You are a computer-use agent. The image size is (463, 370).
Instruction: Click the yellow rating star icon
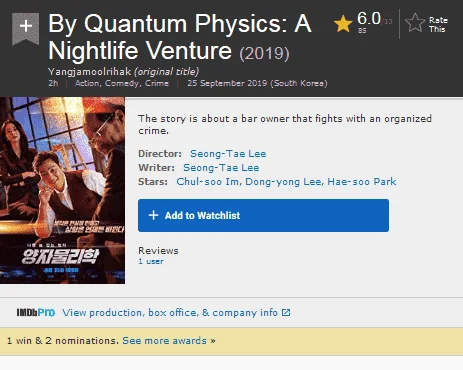(x=343, y=24)
